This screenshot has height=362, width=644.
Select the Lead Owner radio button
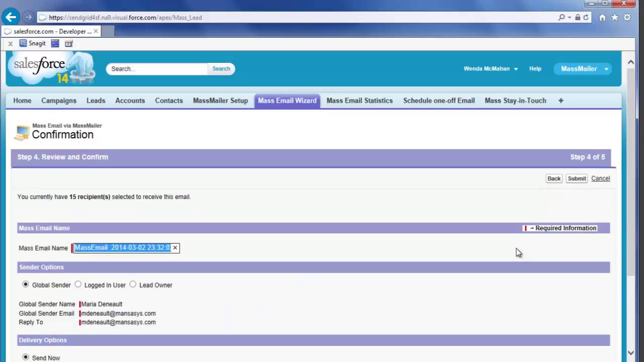pos(133,285)
